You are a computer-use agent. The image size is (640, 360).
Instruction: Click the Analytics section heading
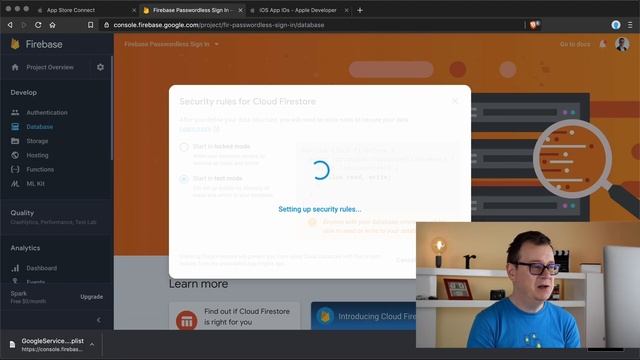(25, 248)
